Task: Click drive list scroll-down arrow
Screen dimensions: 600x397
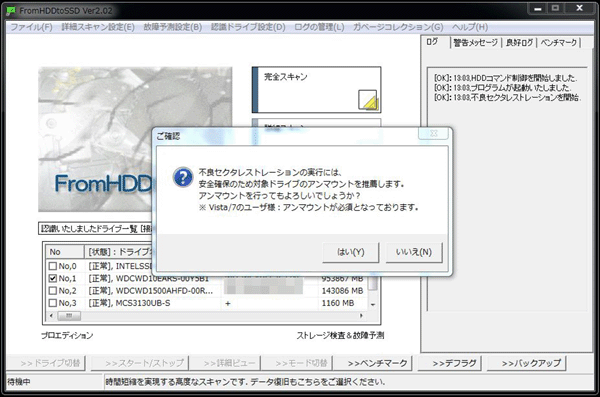Action: tap(373, 305)
